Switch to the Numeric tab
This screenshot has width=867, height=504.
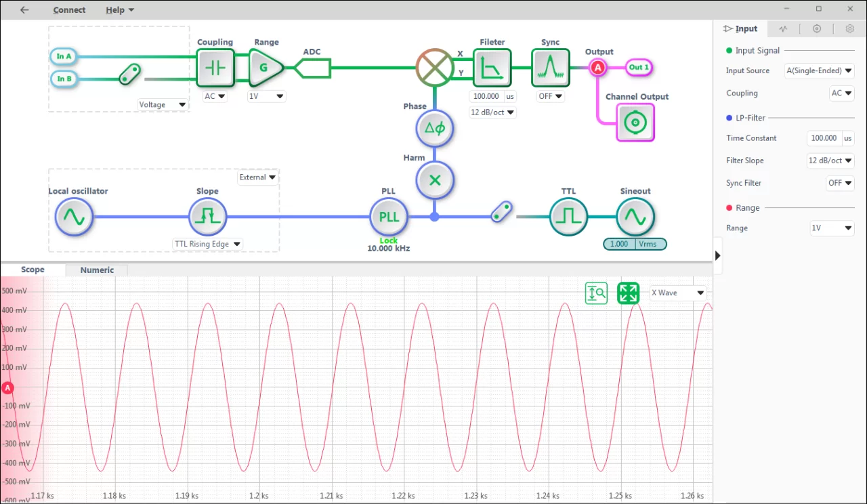pos(97,270)
